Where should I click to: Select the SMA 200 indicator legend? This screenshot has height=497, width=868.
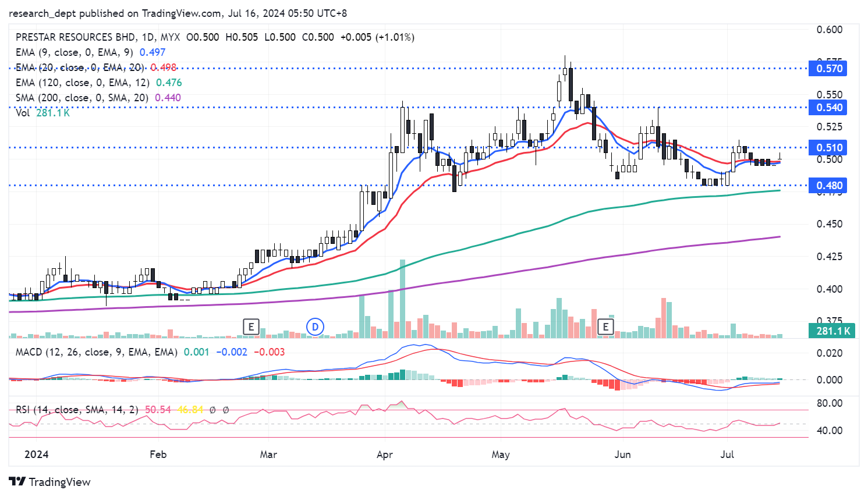[82, 98]
